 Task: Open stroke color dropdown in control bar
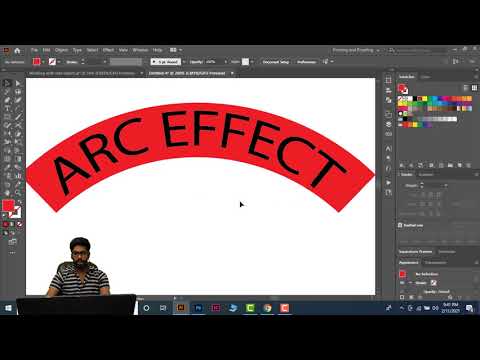pos(59,62)
